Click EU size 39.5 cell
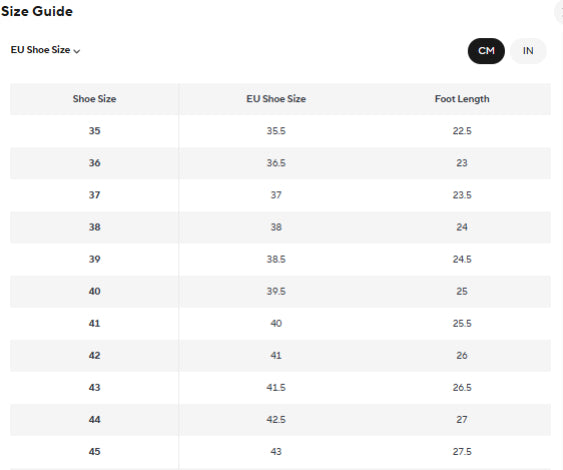 click(x=276, y=291)
